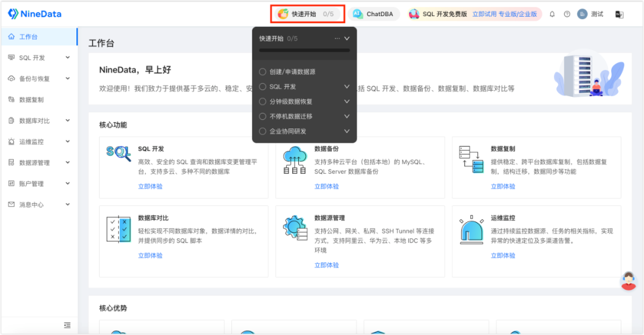Expand 备份与恢复 sidebar menu chevron

pos(68,79)
